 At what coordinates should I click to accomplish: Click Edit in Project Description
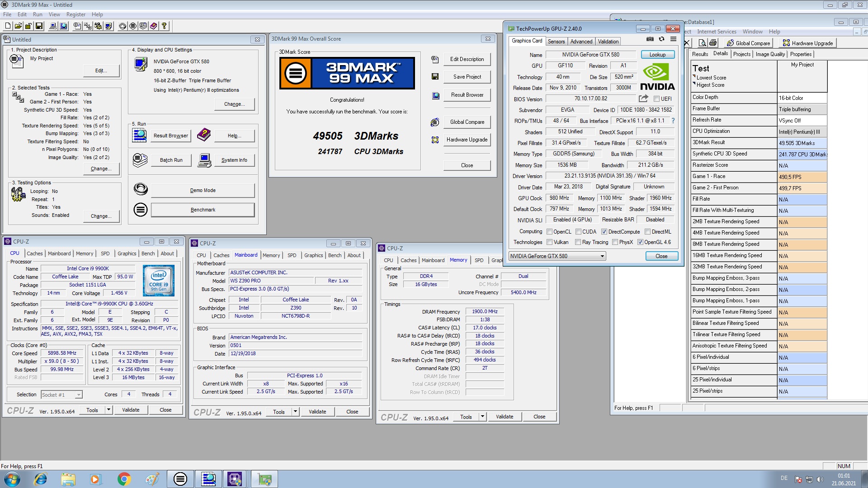101,70
